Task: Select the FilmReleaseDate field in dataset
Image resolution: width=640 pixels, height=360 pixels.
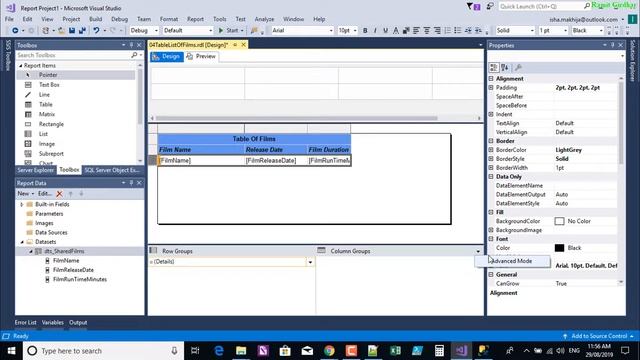Action: (73, 270)
